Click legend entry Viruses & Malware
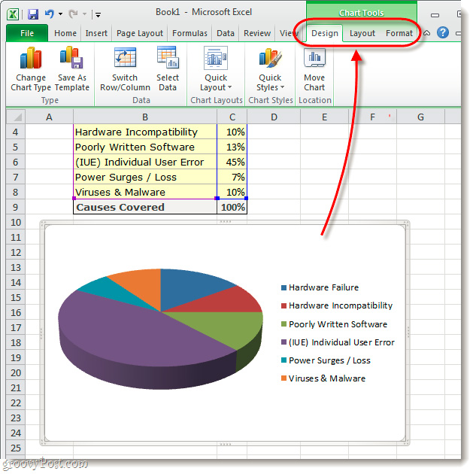The height and width of the screenshot is (474, 476). point(323,378)
